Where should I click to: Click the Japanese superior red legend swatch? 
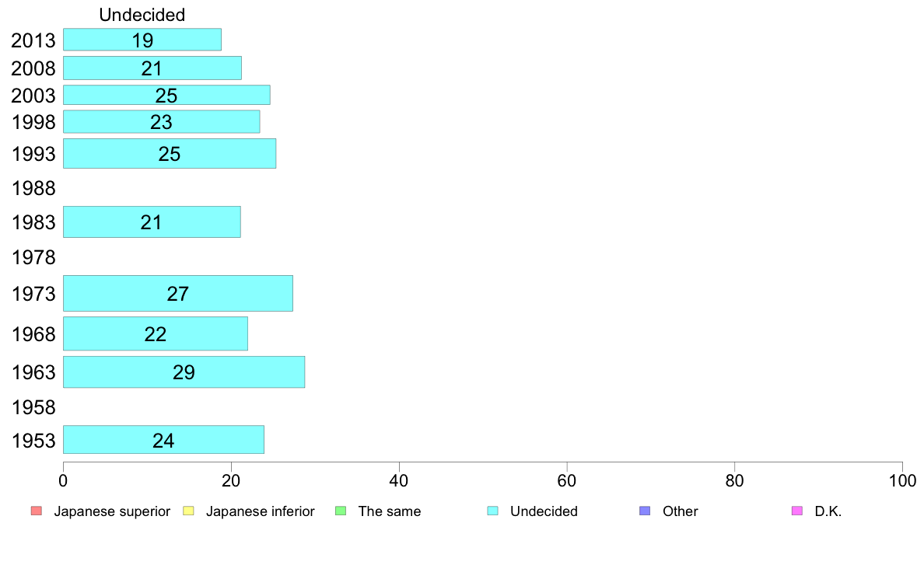point(37,511)
